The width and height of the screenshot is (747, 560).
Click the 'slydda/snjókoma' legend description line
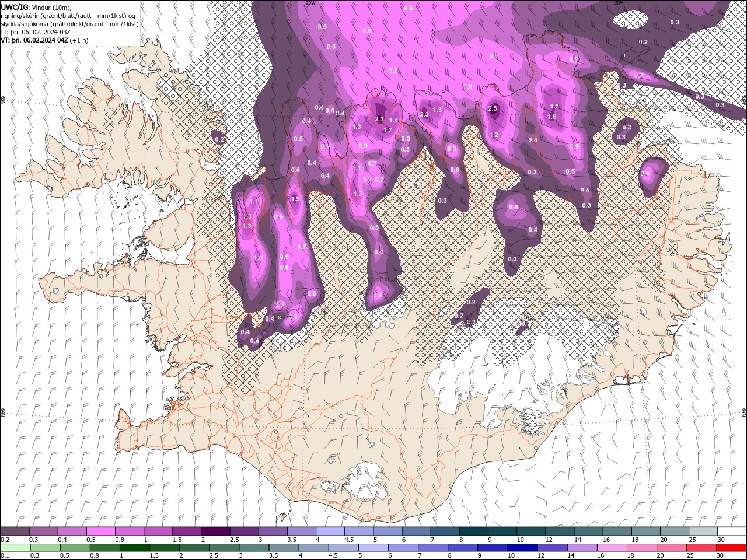[69, 24]
